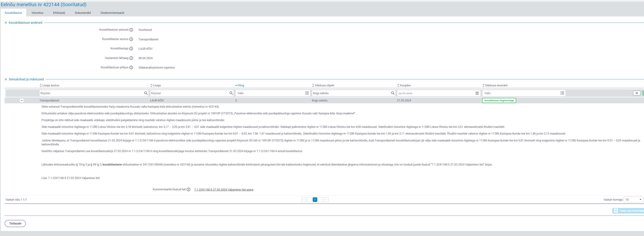Open Märkuse eesmärk filter list icon
This screenshot has height=236, width=644.
pos(562,93)
